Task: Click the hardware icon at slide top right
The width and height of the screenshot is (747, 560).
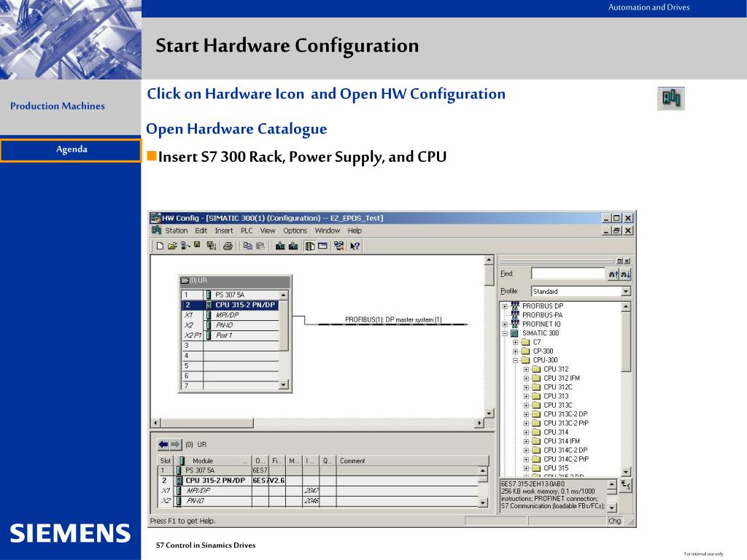Action: tap(671, 98)
